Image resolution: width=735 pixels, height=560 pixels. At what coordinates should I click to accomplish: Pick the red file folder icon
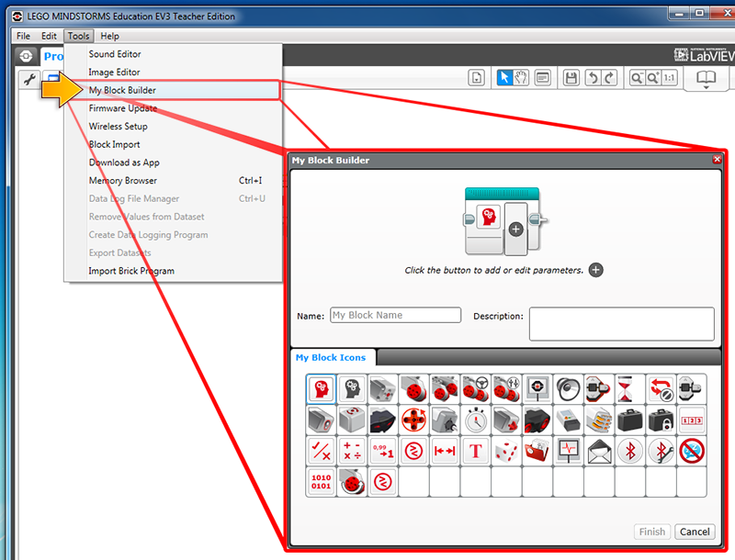click(537, 451)
